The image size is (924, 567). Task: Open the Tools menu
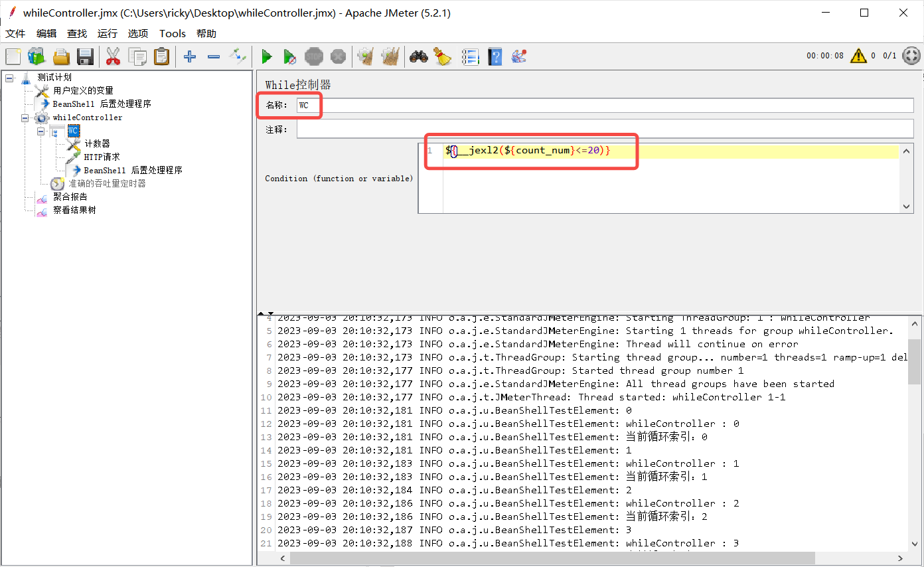[173, 33]
